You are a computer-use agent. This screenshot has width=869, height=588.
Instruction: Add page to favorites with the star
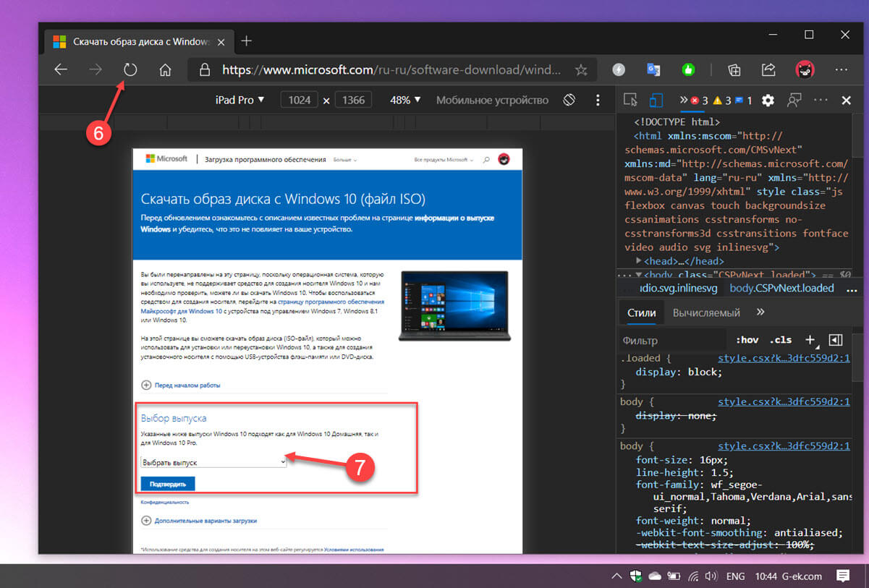(x=581, y=70)
